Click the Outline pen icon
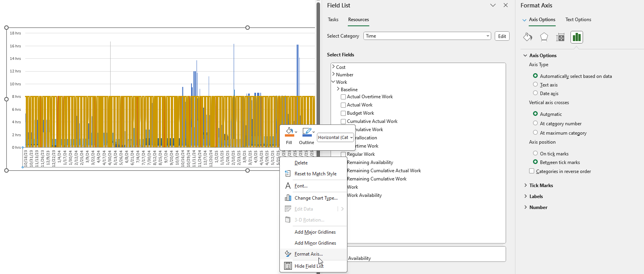This screenshot has width=644, height=274. 307,132
